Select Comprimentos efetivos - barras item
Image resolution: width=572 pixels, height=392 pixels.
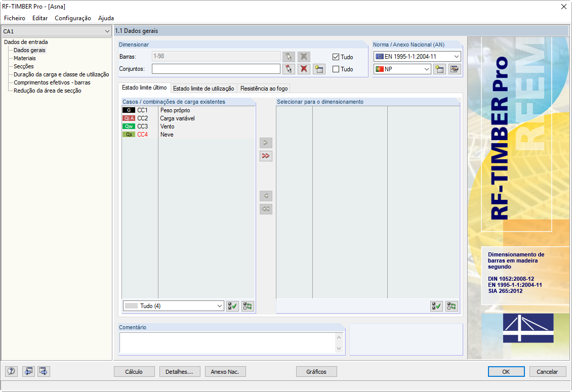(x=52, y=82)
